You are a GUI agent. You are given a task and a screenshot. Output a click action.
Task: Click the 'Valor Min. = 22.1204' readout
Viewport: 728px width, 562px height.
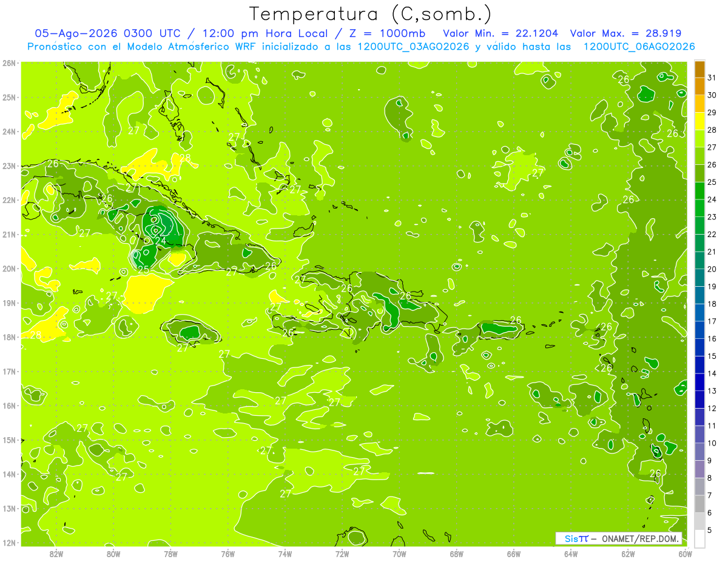pos(500,33)
